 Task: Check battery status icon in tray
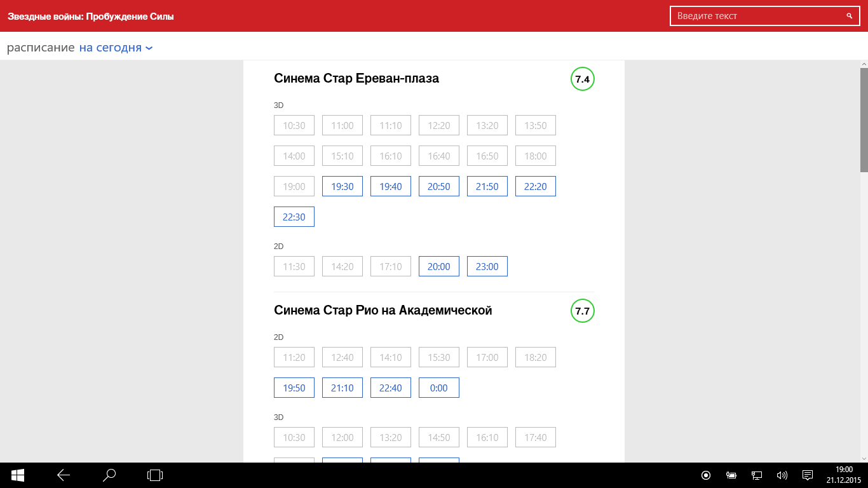coord(731,475)
